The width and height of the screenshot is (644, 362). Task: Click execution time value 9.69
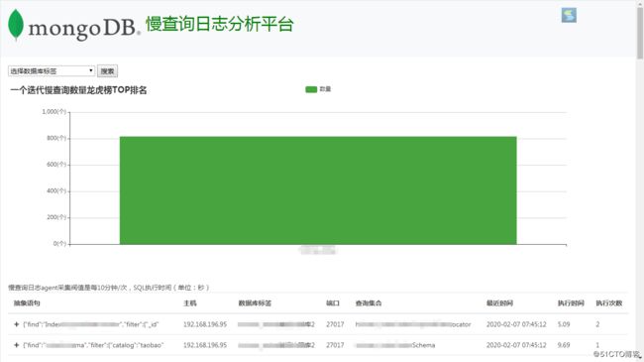[564, 345]
